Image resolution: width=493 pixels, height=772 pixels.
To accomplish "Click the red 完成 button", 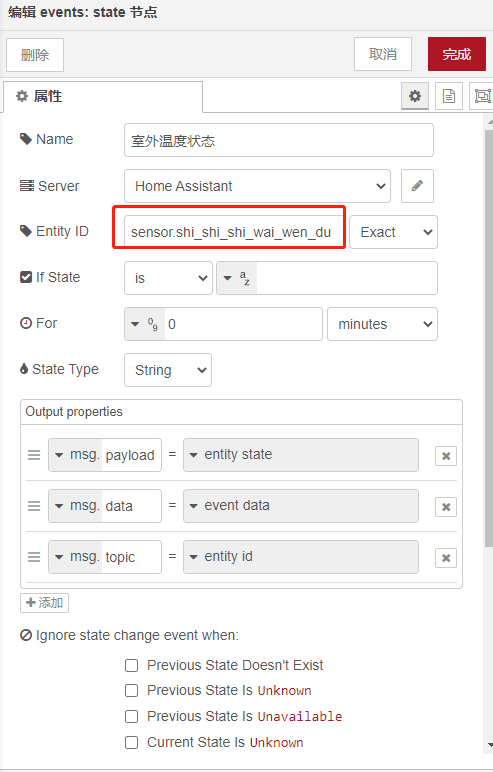I will coord(457,54).
